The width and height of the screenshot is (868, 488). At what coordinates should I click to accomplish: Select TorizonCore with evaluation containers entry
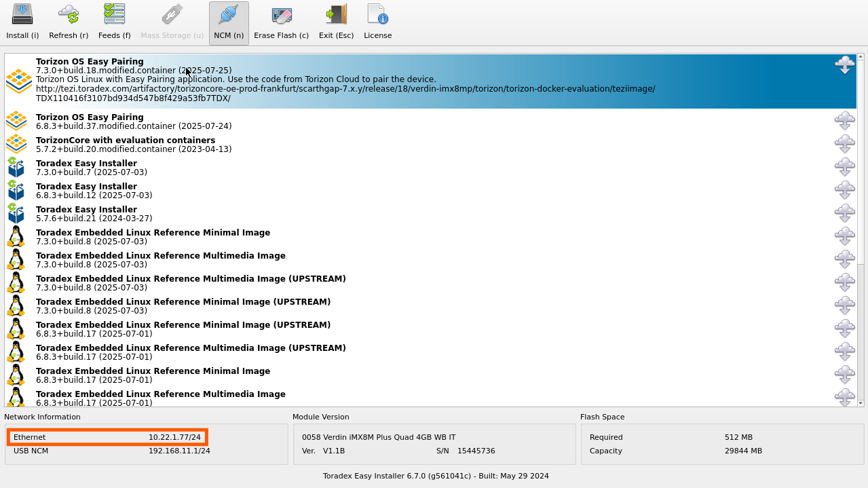430,145
